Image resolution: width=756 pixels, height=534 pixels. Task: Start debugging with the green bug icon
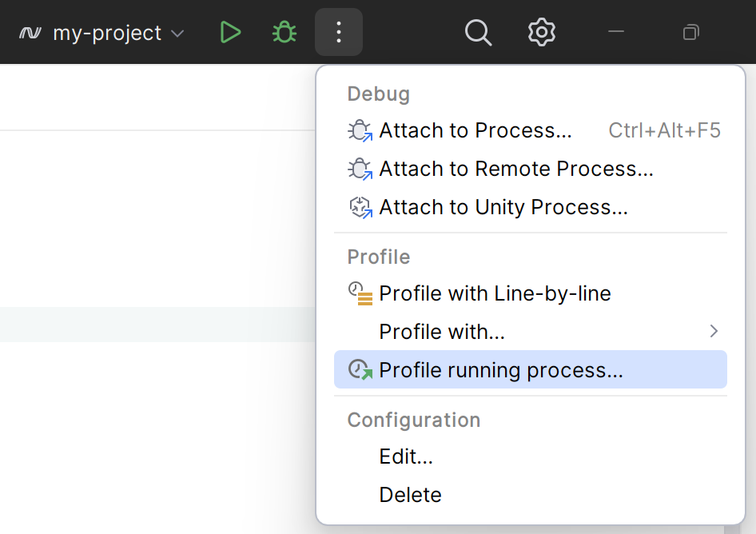point(284,33)
